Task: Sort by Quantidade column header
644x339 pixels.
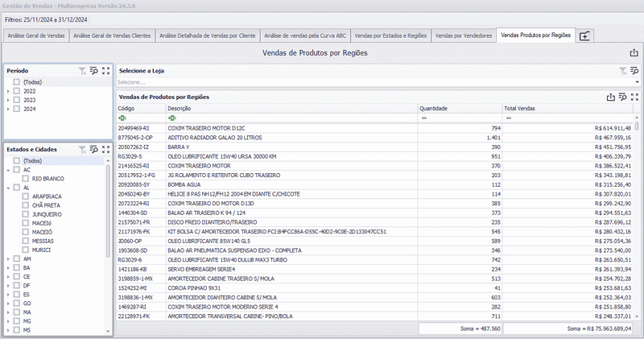Action: [x=460, y=109]
